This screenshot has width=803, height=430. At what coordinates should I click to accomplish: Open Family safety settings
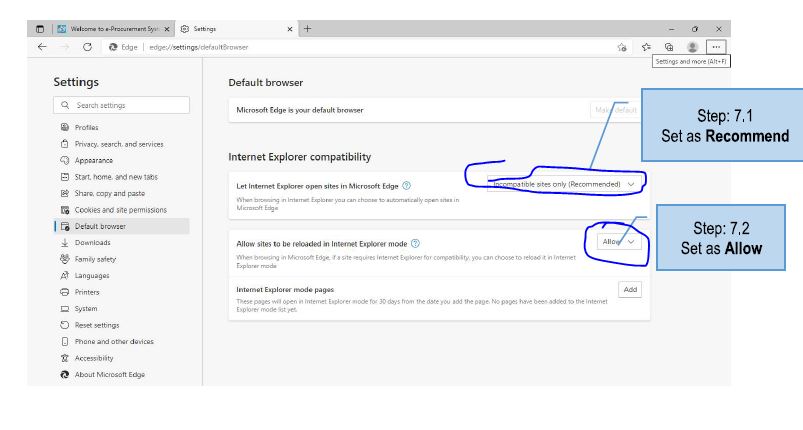click(95, 259)
